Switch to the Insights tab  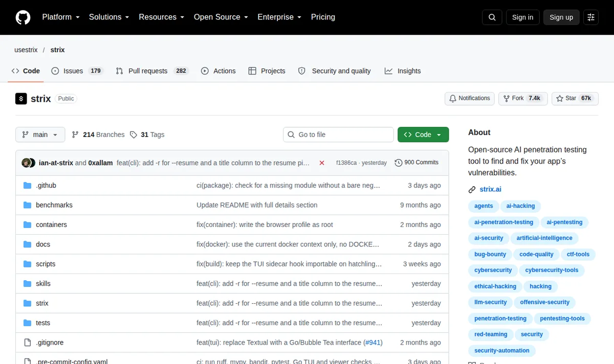[x=403, y=71]
